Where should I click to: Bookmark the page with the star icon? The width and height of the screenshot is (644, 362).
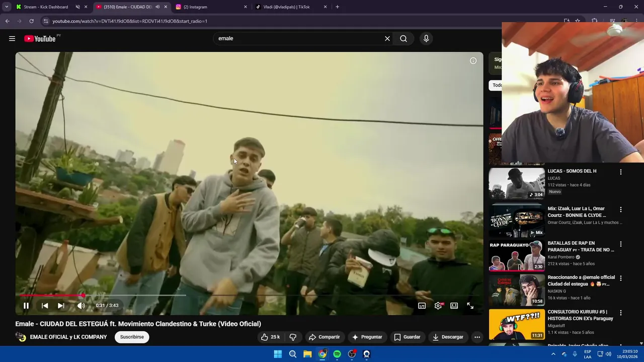pos(578,21)
